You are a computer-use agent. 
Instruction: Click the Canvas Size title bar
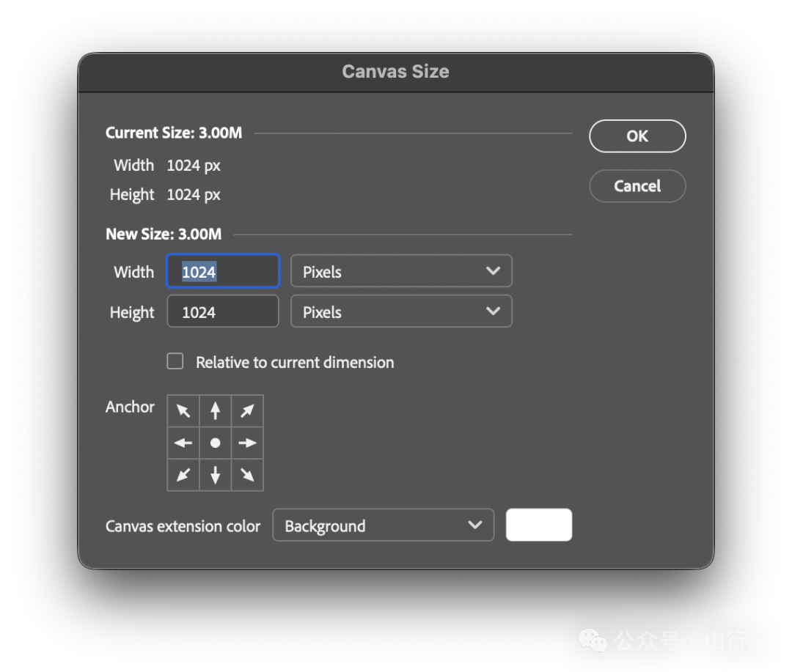[x=396, y=72]
